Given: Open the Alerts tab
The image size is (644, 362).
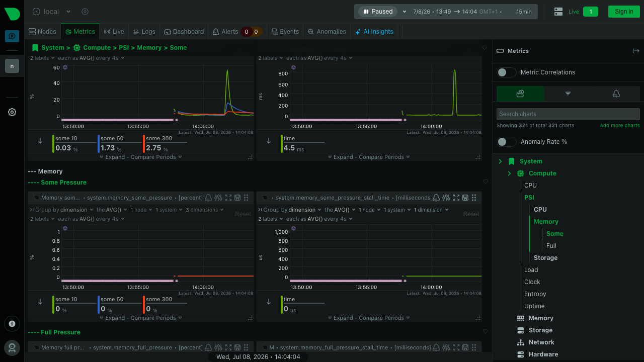Looking at the screenshot, I should point(237,31).
